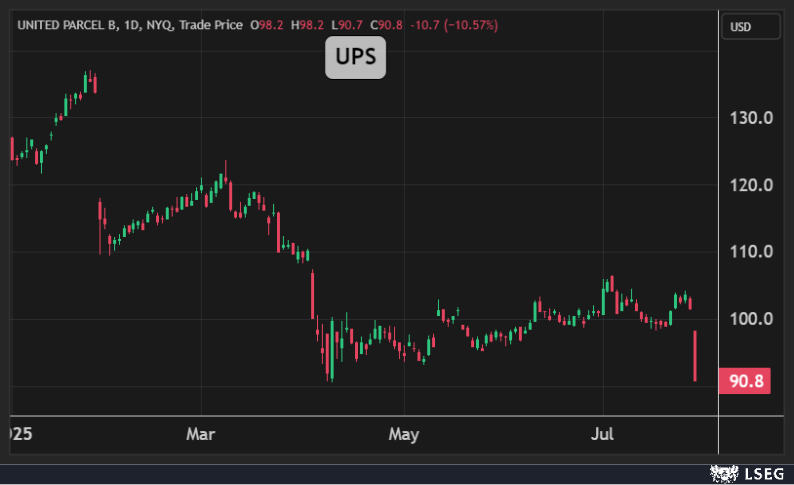794x485 pixels.
Task: Click the high value H98.2 in legend
Action: coord(307,24)
